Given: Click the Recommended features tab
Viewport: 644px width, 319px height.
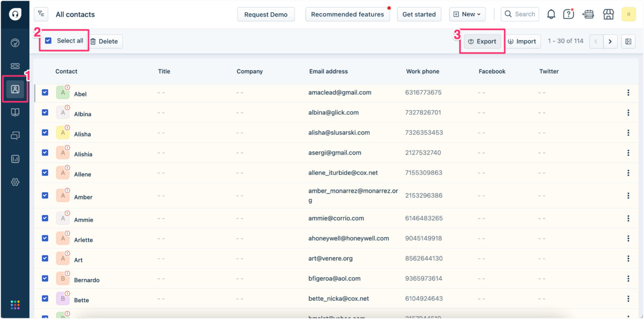Looking at the screenshot, I should 347,14.
